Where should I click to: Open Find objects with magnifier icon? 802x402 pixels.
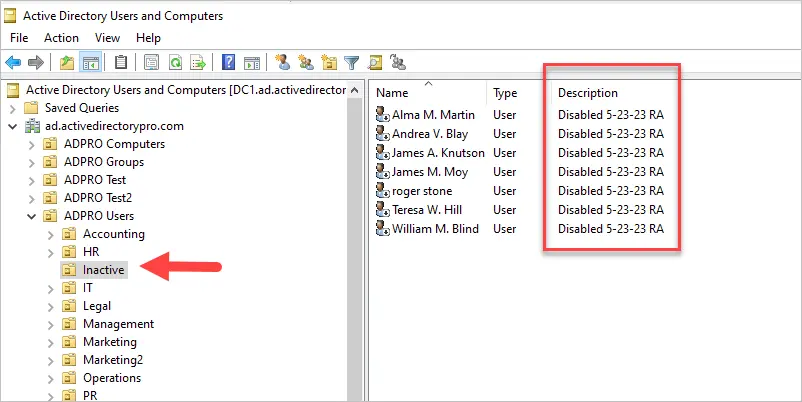coord(374,63)
